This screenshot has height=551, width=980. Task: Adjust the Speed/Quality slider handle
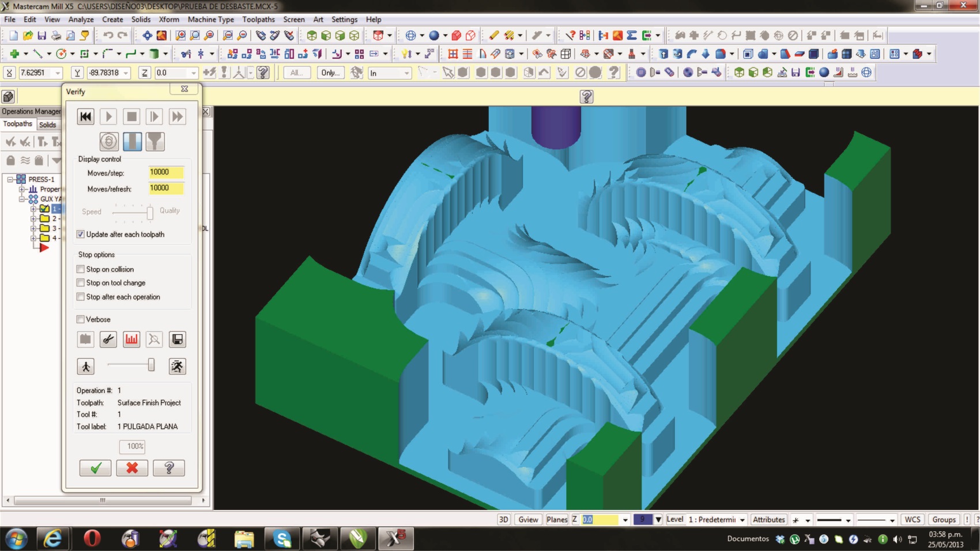pos(150,212)
